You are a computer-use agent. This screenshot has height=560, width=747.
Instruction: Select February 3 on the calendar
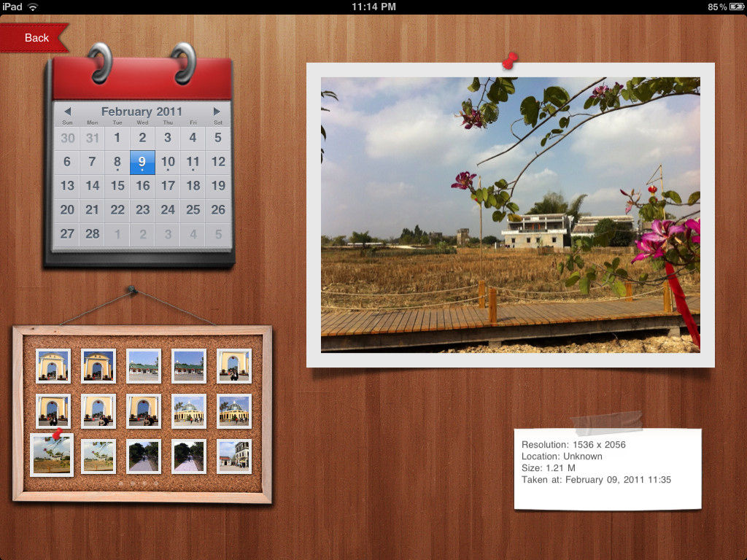(168, 138)
